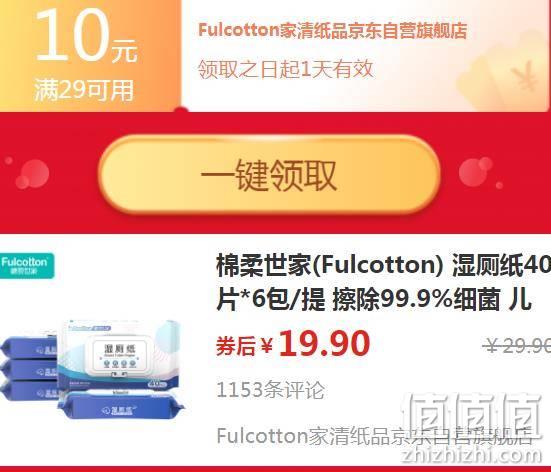The height and width of the screenshot is (472, 551).
Task: Click the 一键领取 coupon claim button
Action: coord(269,175)
